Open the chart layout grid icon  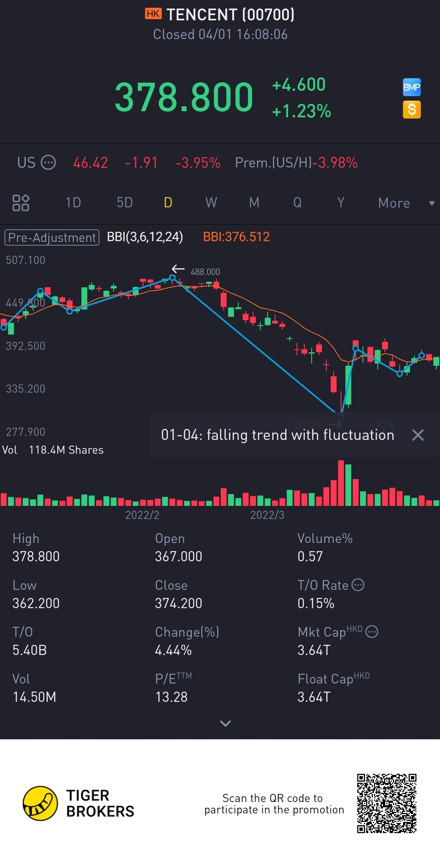[x=21, y=203]
